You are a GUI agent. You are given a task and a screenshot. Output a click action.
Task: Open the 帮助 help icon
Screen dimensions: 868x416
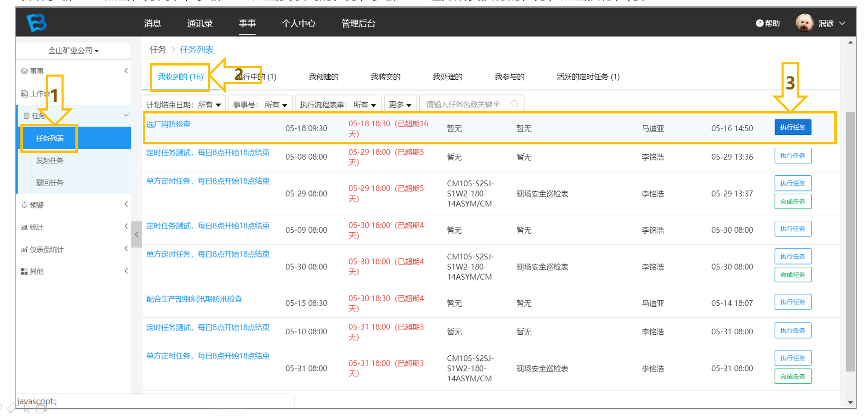(759, 23)
